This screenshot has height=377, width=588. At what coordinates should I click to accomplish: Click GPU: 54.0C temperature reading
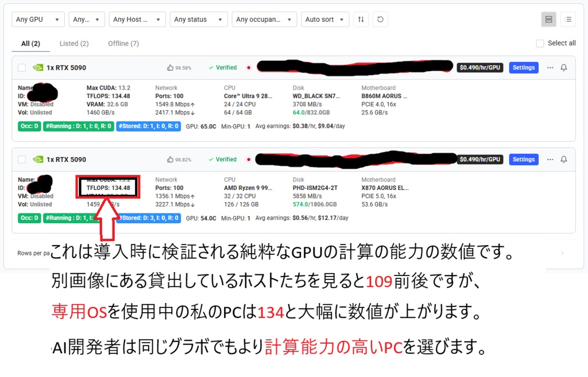point(201,219)
